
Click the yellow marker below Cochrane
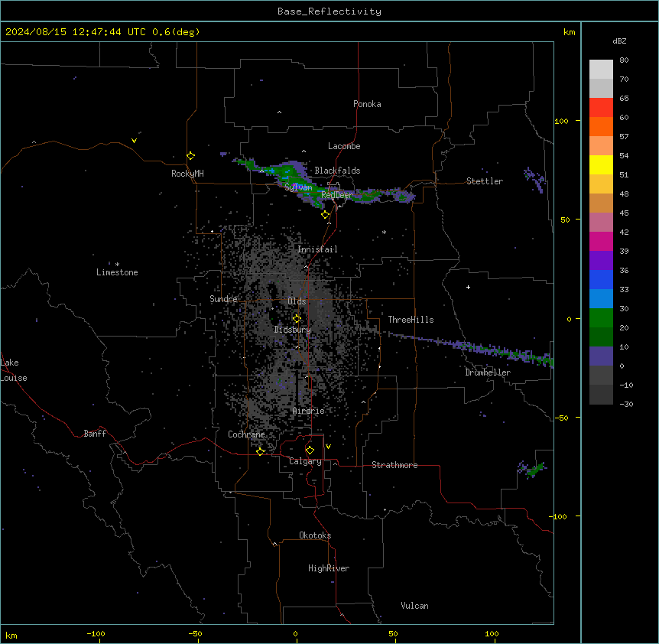260,451
